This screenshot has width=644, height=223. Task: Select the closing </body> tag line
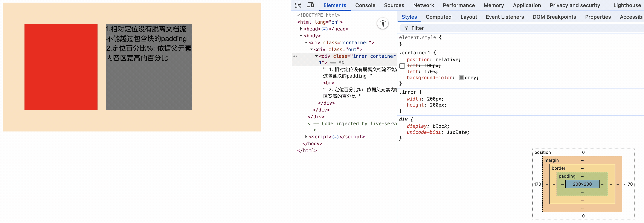point(312,144)
